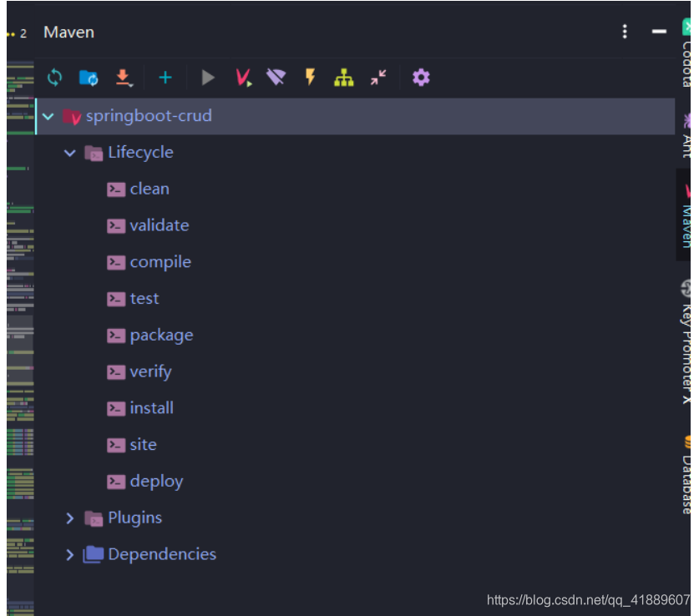Click the verify goal terminal icon
699x616 pixels.
[116, 372]
